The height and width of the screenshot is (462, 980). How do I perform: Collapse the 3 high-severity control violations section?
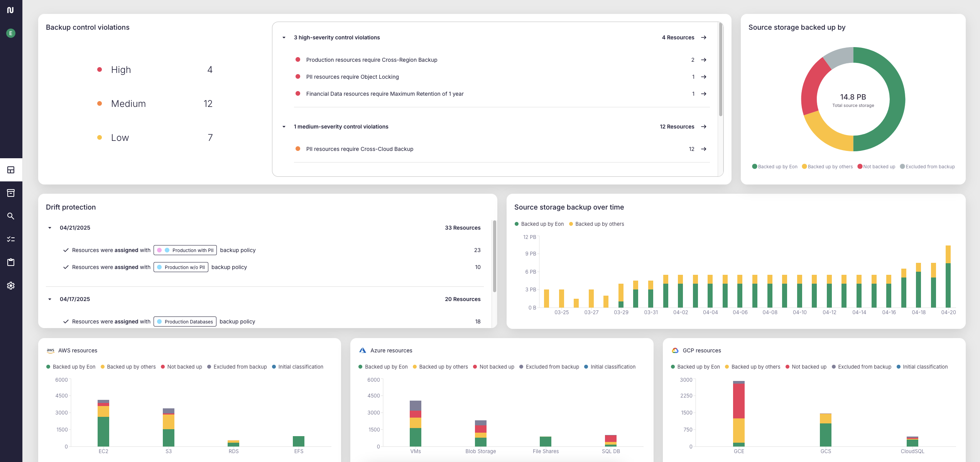coord(284,37)
